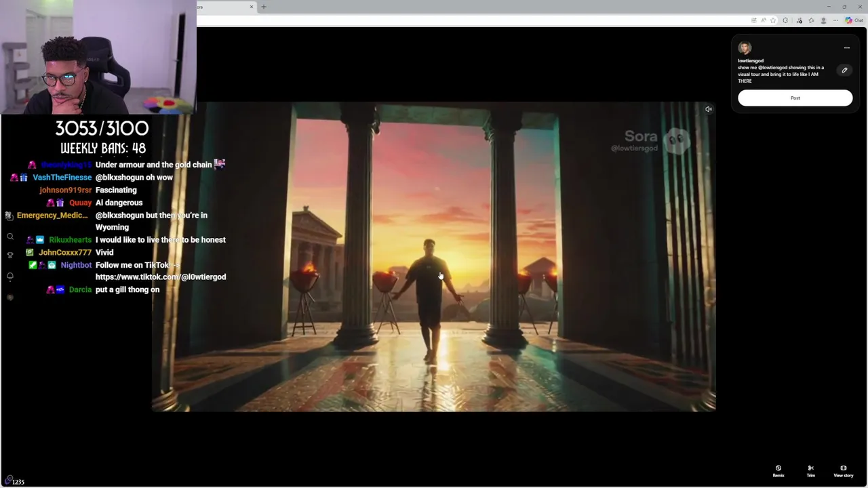Screen dimensions: 868x488
Task: Click the search magnifier icon in left sidebar
Action: [10, 237]
